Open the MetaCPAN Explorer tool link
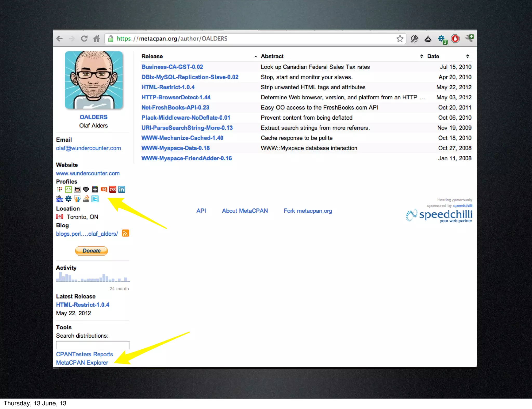 (x=82, y=363)
